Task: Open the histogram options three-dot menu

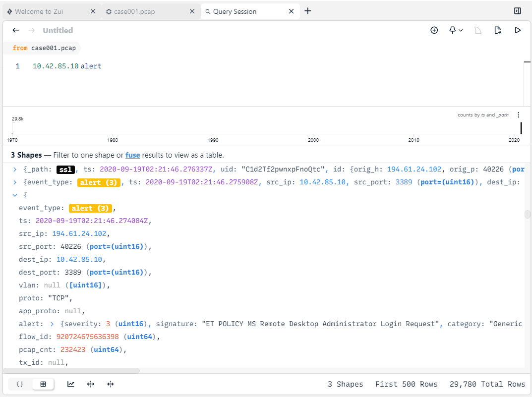Action: tap(519, 115)
